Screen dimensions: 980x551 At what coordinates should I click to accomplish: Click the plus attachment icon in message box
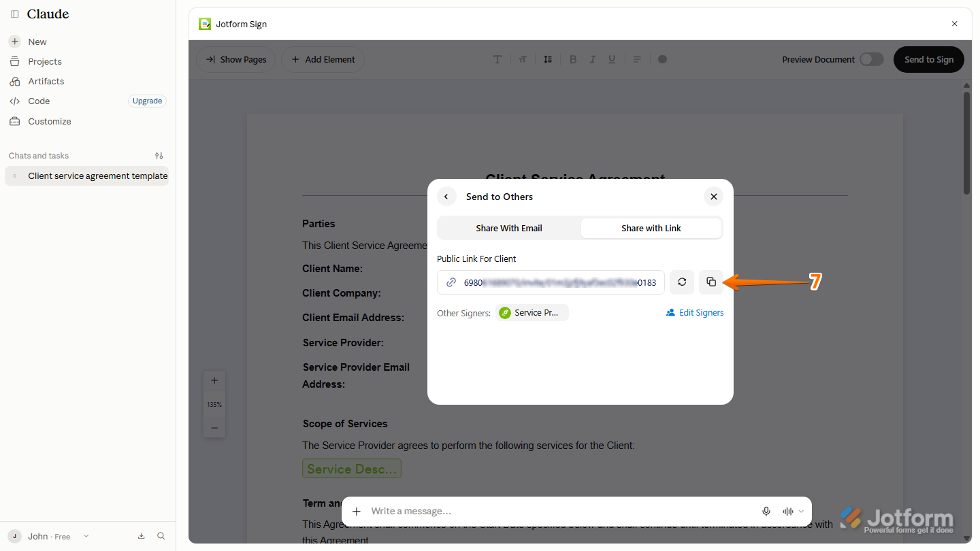tap(357, 512)
